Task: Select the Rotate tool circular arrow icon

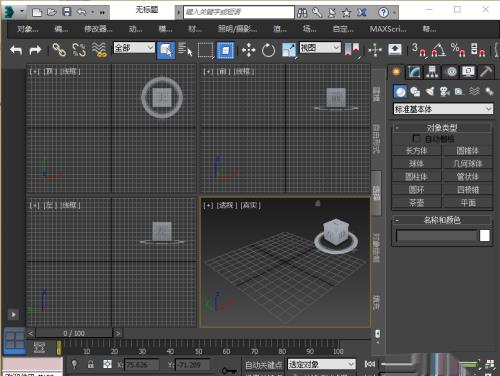Action: coord(268,51)
